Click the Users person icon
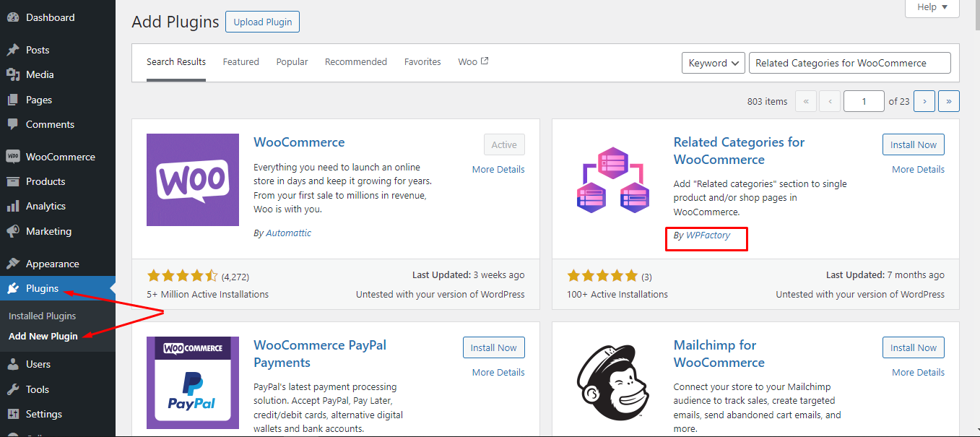 (x=12, y=364)
